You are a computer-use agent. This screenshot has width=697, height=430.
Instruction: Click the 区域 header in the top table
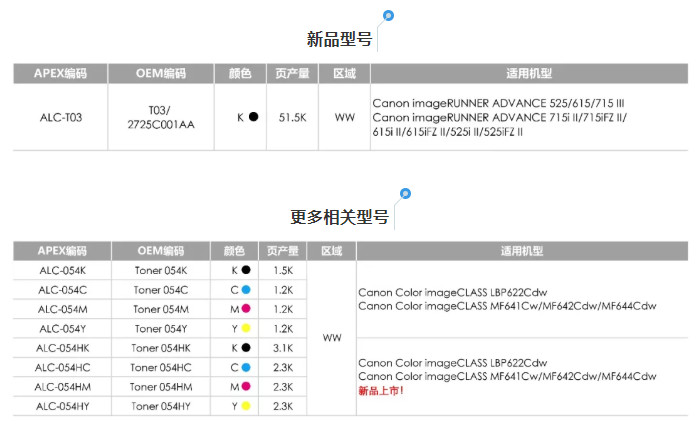coord(344,73)
